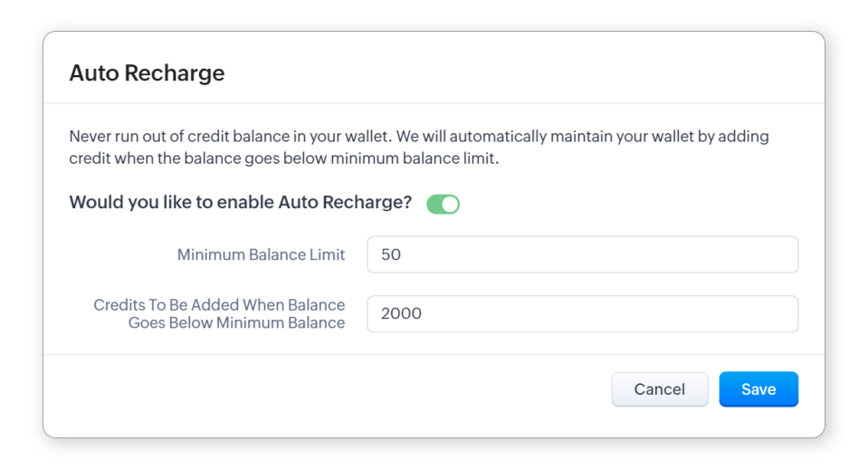Click the empty right end of the Credits field
868x470 pixels.
760,313
